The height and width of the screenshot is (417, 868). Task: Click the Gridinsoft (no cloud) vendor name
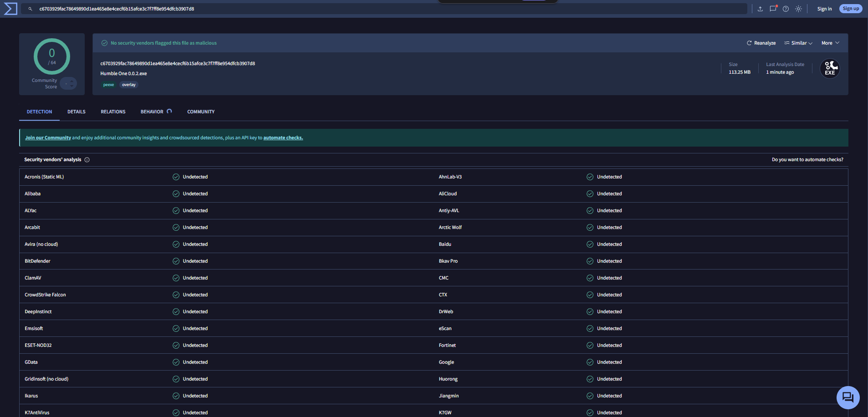tap(46, 379)
